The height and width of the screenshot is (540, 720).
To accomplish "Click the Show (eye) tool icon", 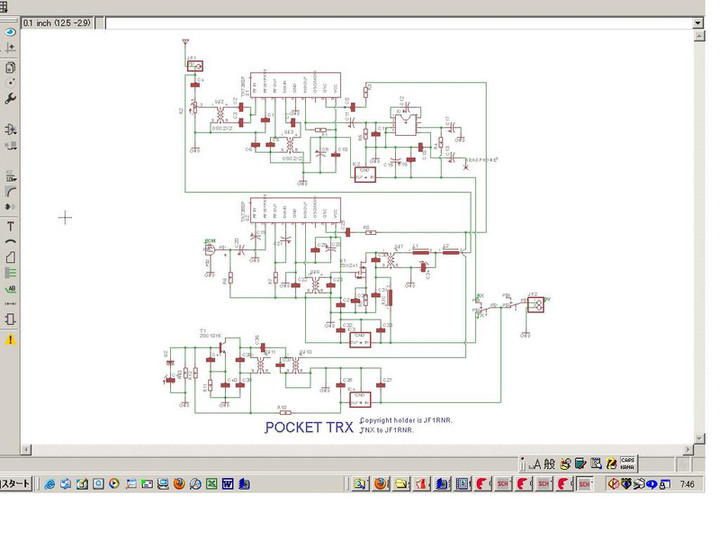I will (10, 32).
